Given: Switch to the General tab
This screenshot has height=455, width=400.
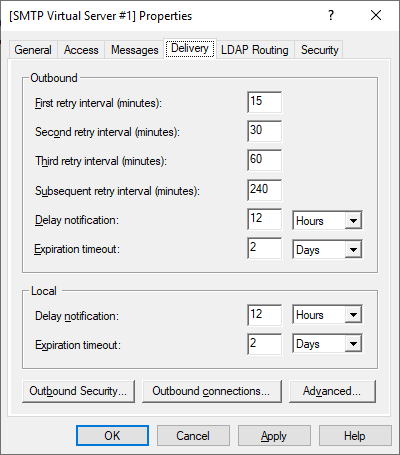Looking at the screenshot, I should 33,50.
